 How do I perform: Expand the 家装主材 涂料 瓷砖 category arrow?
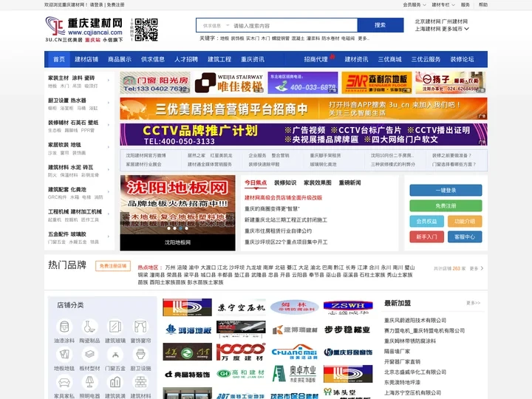pos(109,81)
